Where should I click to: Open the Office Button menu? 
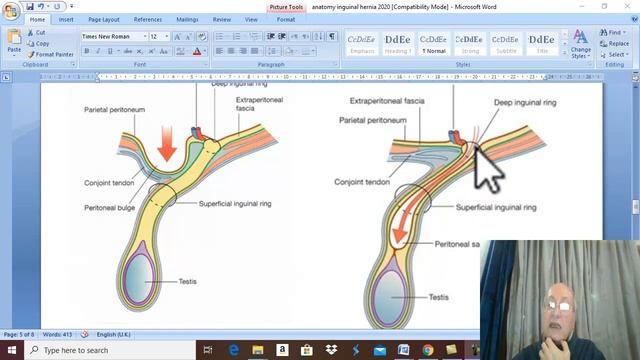pyautogui.click(x=11, y=11)
